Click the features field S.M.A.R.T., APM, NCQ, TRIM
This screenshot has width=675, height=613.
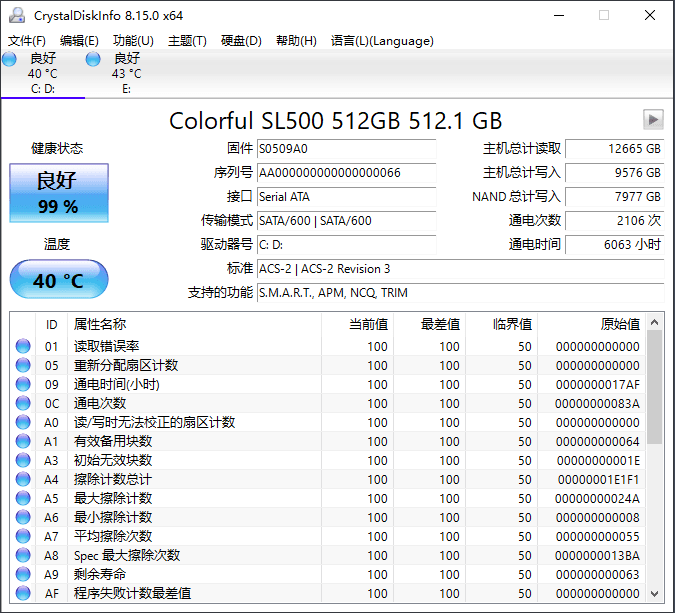[461, 293]
